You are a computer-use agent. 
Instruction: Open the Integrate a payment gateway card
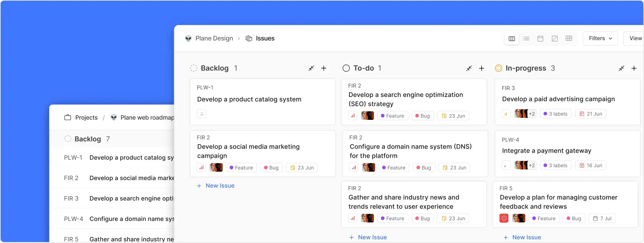547,151
